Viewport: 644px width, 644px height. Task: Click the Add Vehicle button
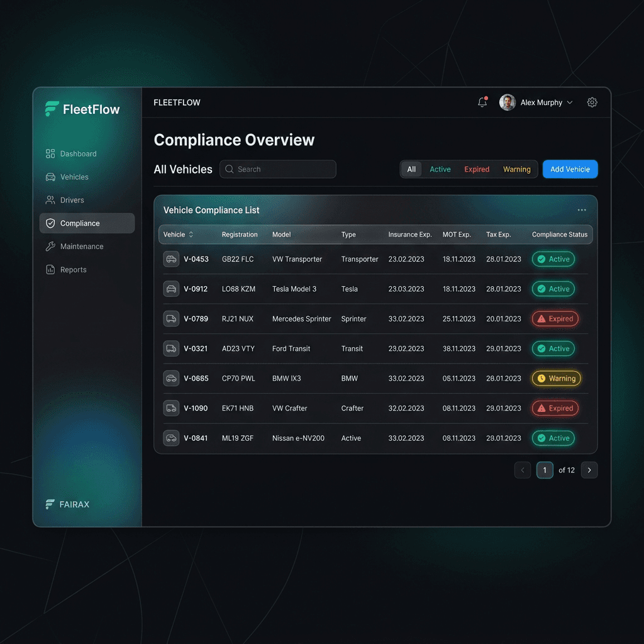point(570,169)
